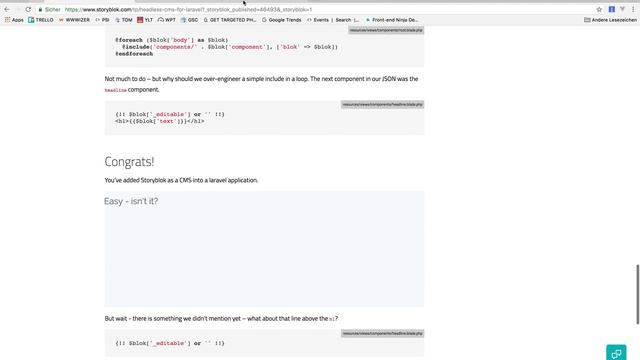This screenshot has width=640, height=360.
Task: Open the grey funnel extension icon
Action: click(x=622, y=9)
